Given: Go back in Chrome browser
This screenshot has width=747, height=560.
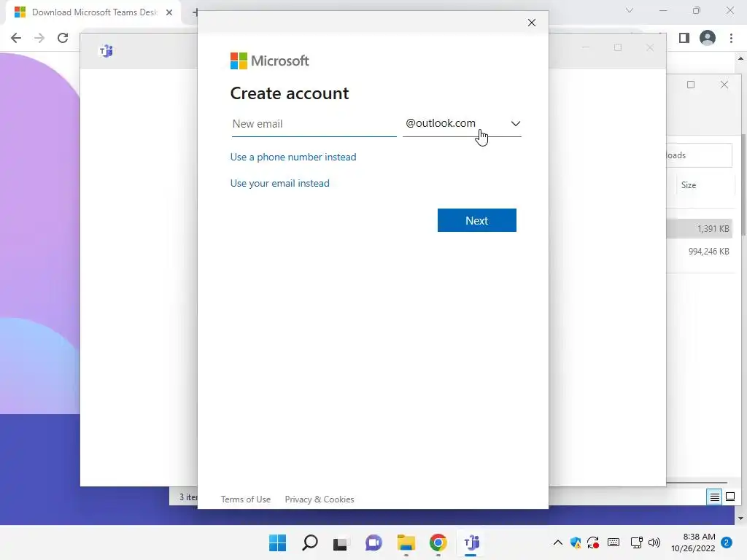Looking at the screenshot, I should (16, 38).
